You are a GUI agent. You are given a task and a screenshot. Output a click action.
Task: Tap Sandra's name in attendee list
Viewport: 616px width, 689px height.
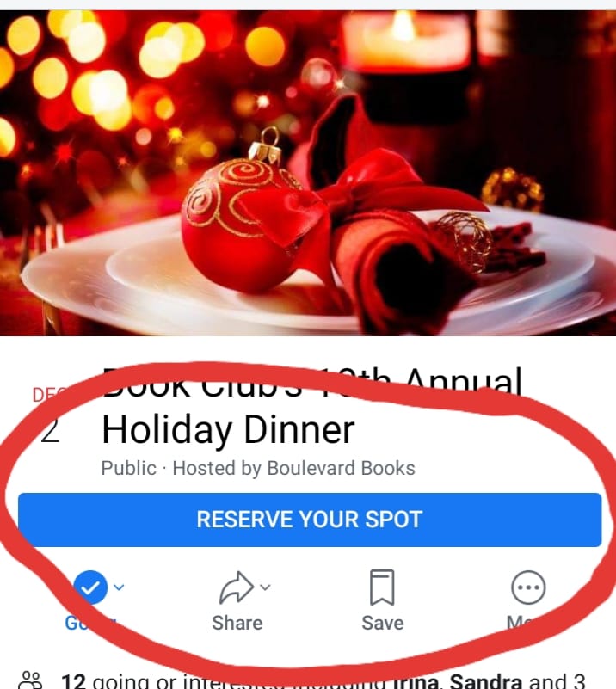coord(486,681)
